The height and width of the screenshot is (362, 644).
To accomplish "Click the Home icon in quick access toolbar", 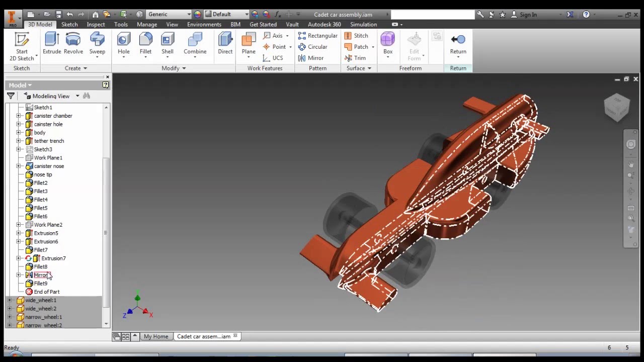I will (x=95, y=15).
